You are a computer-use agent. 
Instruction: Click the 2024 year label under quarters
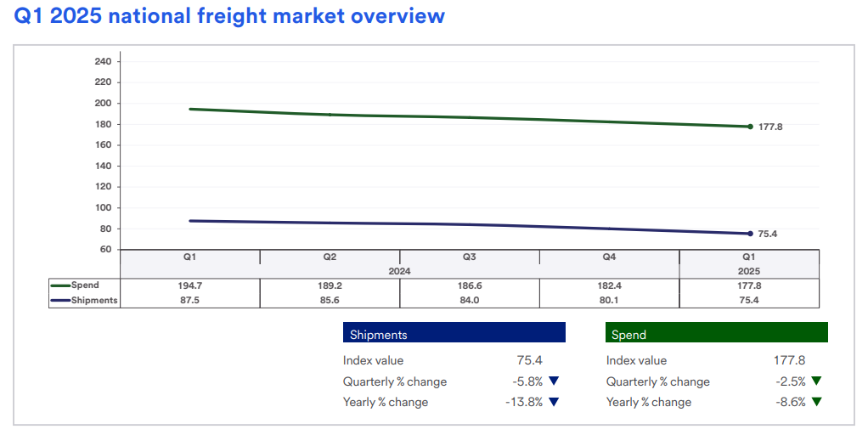tap(399, 271)
